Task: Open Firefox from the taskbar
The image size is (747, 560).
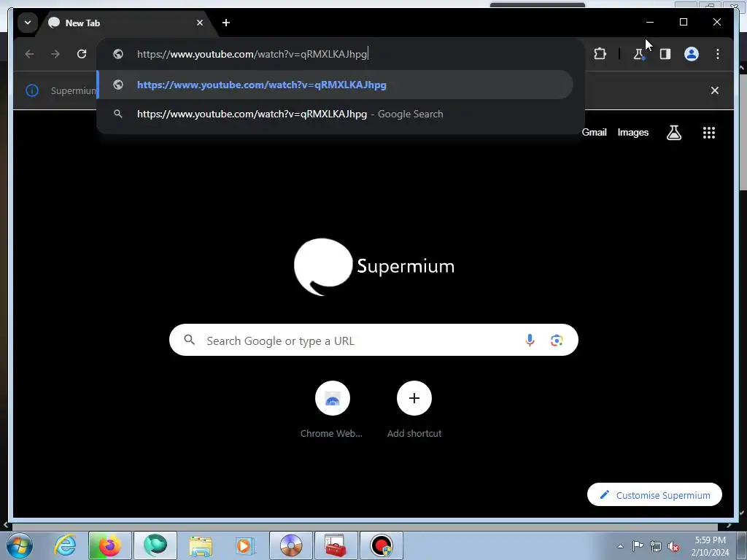Action: pos(109,545)
